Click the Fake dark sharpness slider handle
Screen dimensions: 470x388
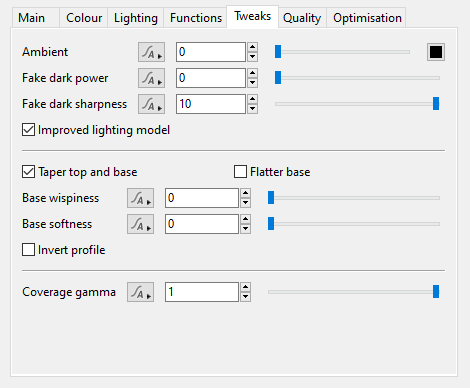[x=436, y=104]
